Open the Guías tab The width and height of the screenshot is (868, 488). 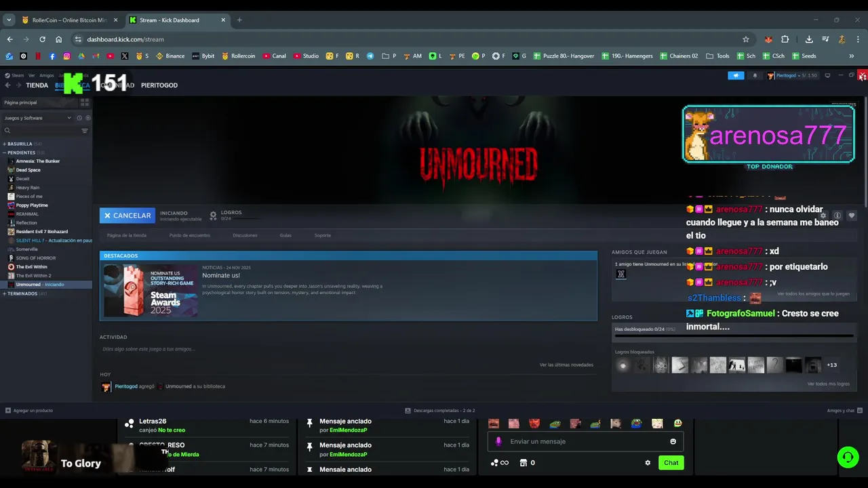[285, 235]
